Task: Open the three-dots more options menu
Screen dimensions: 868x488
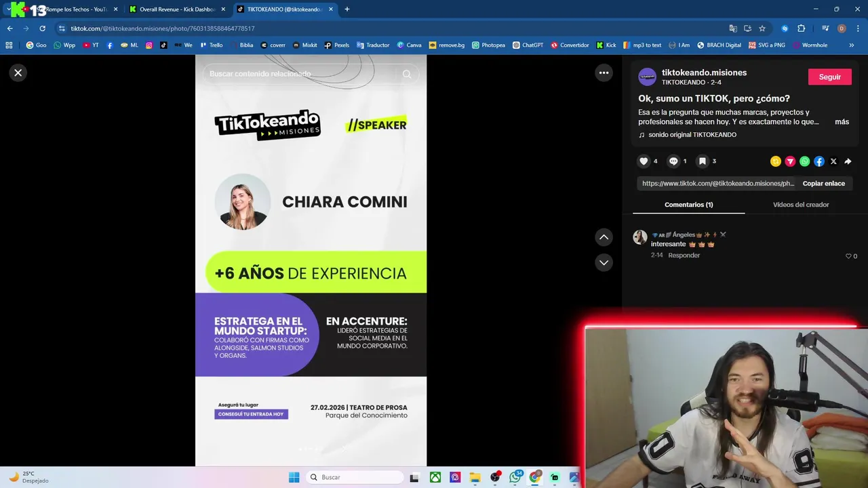Action: tap(604, 73)
